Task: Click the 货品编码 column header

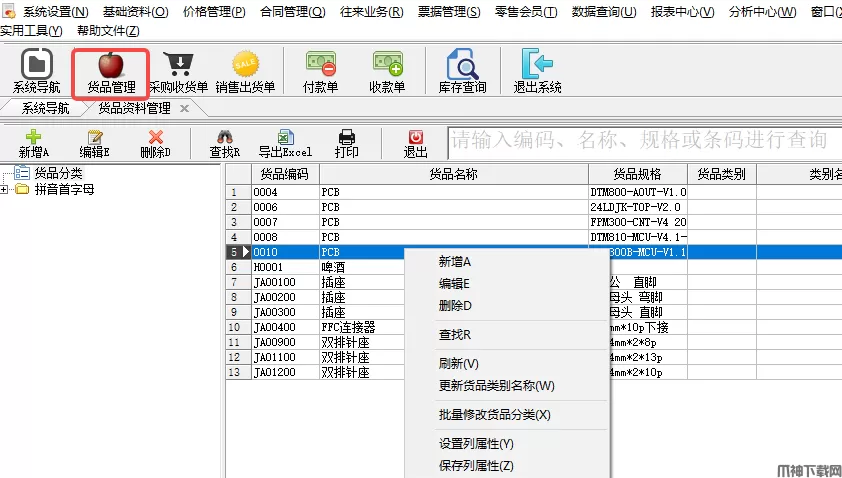Action: coord(285,174)
